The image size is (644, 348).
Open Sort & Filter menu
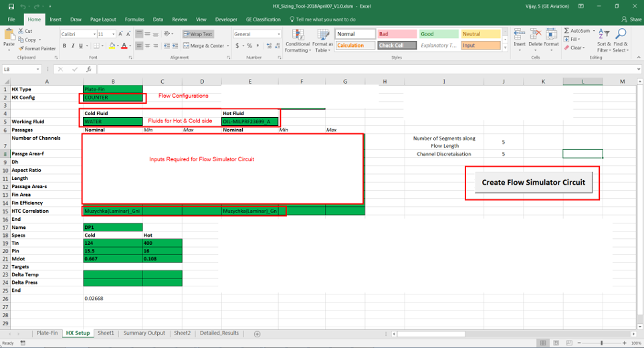(604, 40)
